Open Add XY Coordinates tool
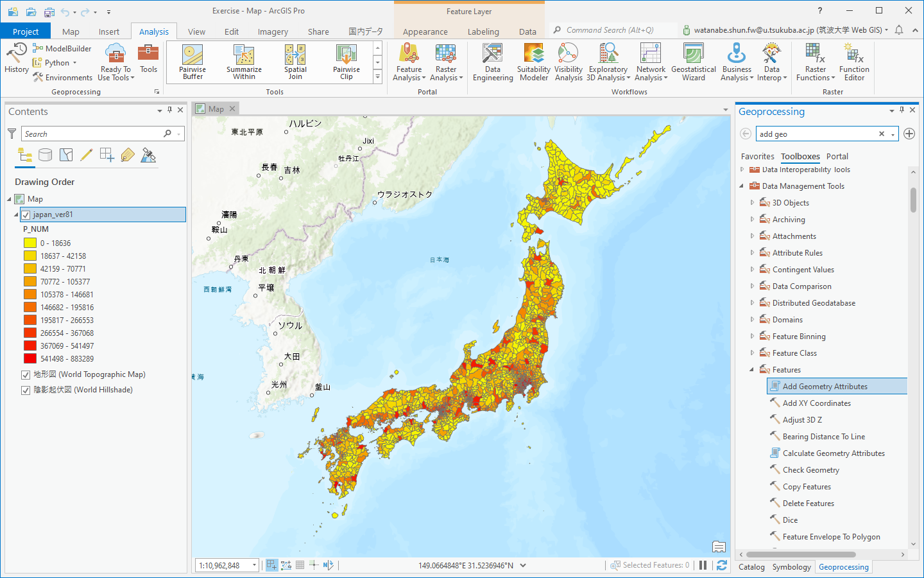This screenshot has width=924, height=578. 817,403
